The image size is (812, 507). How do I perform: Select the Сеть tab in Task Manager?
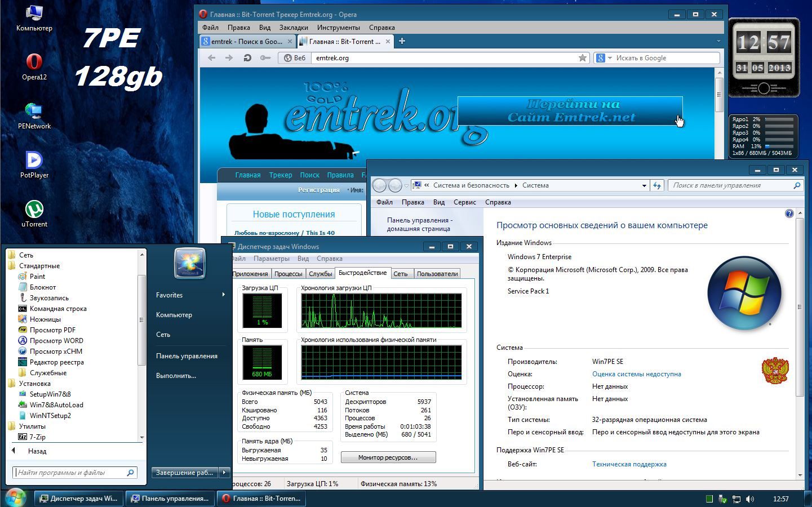[x=401, y=274]
